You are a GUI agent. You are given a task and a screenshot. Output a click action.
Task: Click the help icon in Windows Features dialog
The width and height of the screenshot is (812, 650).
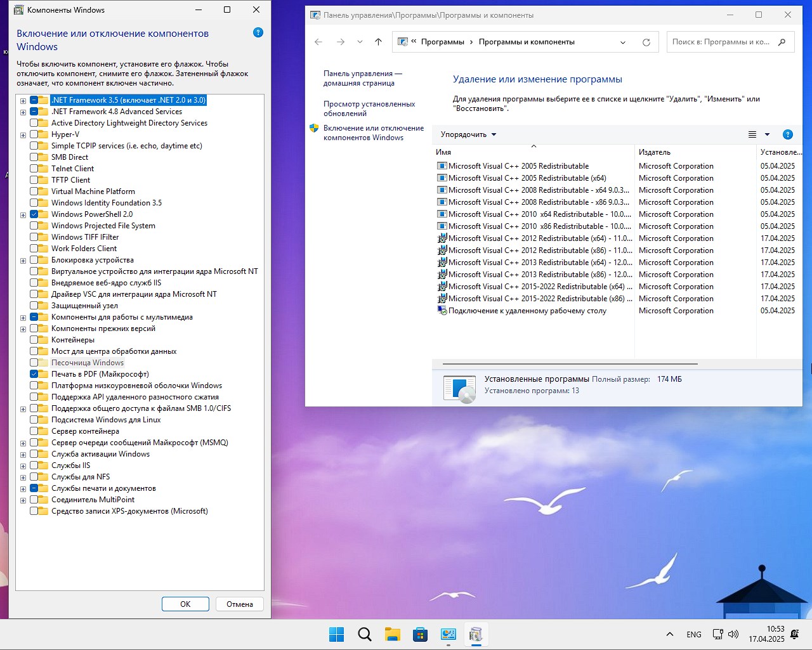coord(258,32)
